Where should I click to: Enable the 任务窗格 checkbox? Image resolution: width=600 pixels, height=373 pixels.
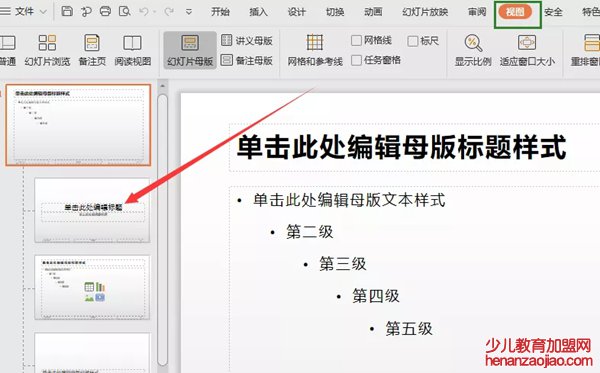click(x=356, y=60)
